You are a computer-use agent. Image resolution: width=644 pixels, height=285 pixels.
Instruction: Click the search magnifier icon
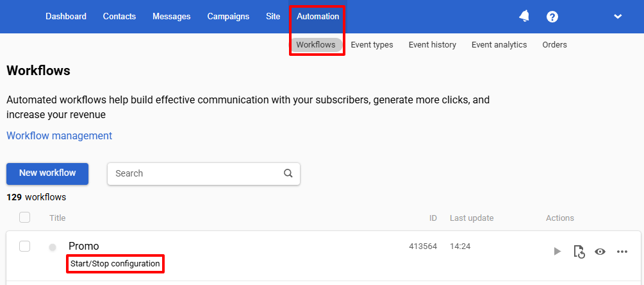[288, 173]
